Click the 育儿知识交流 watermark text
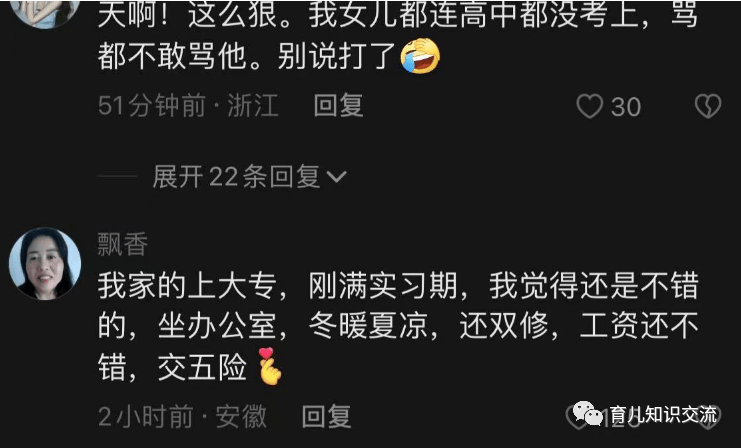 pos(663,414)
